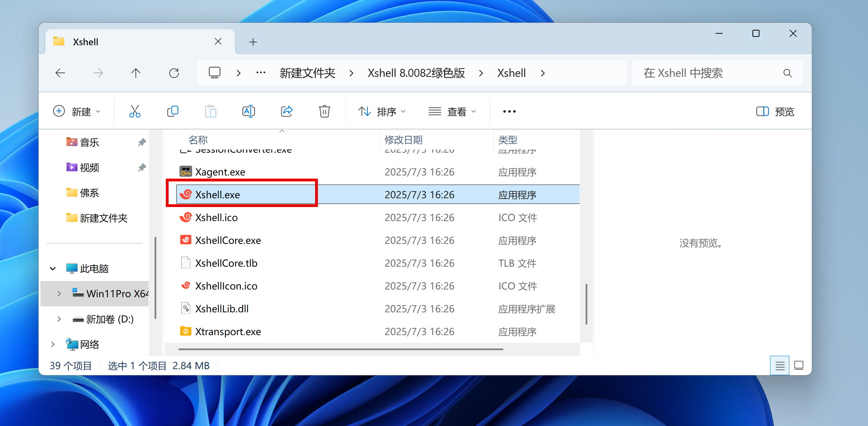Viewport: 868px width, 426px height.
Task: Collapse the This PC tree node
Action: point(53,269)
